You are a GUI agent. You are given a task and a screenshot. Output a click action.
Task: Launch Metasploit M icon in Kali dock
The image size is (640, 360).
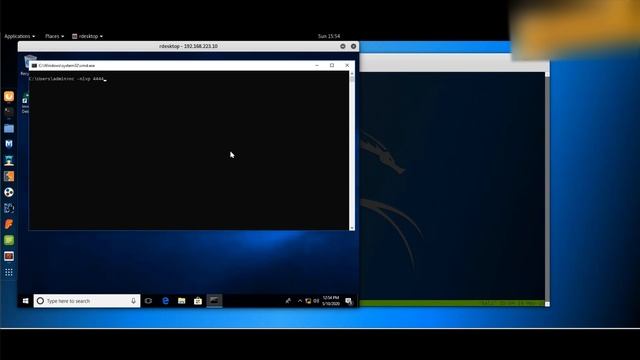[9, 144]
